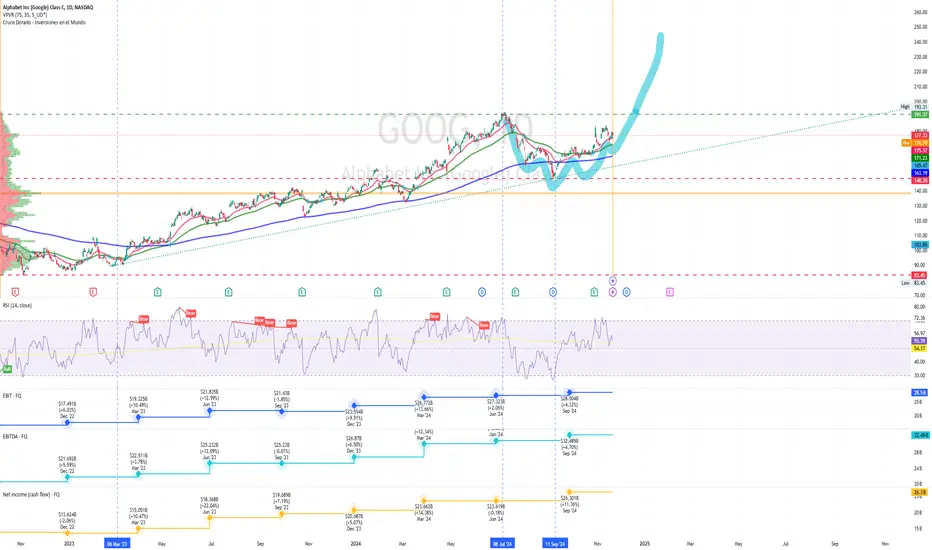This screenshot has height=550, width=932.
Task: Click the purple 55.39 RSI value label
Action: click(920, 341)
